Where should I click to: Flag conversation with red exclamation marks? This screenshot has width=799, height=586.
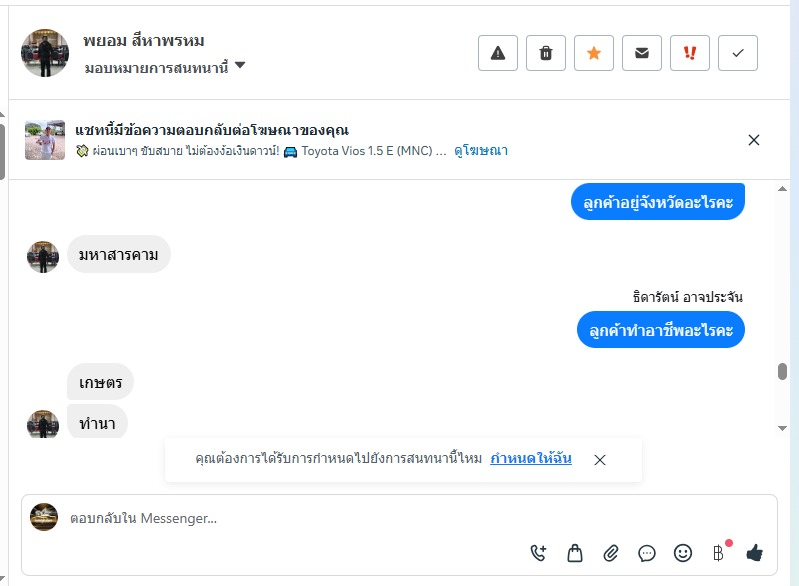(x=690, y=53)
